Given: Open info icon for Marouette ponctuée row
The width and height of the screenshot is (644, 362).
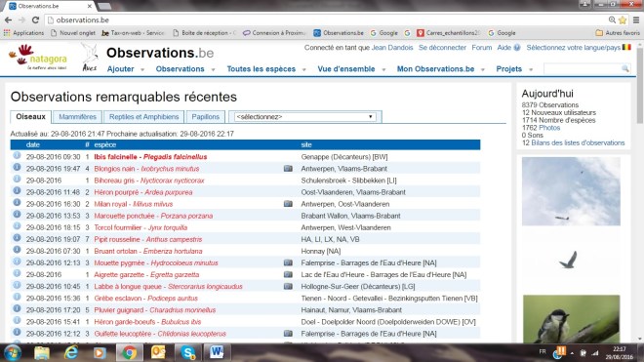Looking at the screenshot, I should tap(17, 214).
